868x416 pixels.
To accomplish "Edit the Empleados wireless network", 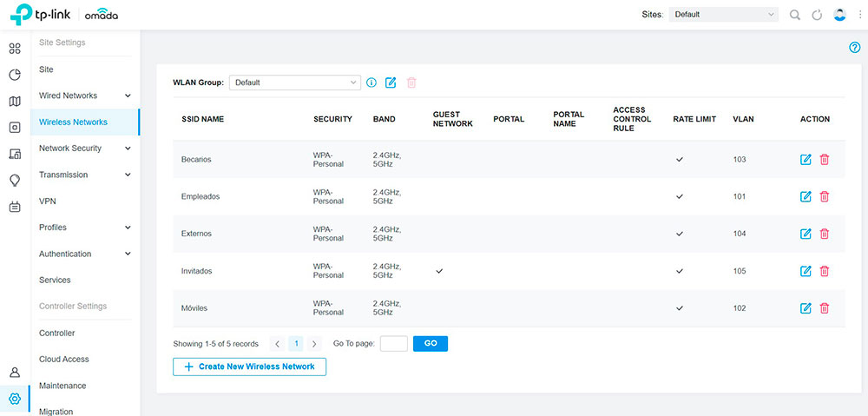I will 806,196.
